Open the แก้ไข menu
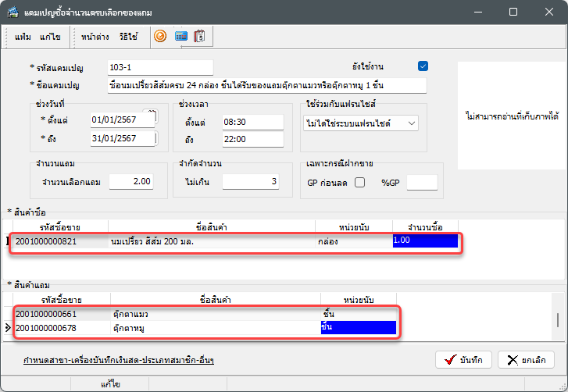 [51, 37]
